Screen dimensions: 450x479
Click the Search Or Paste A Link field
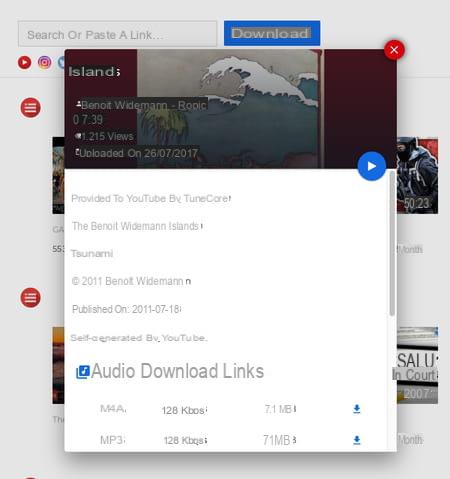click(x=117, y=34)
